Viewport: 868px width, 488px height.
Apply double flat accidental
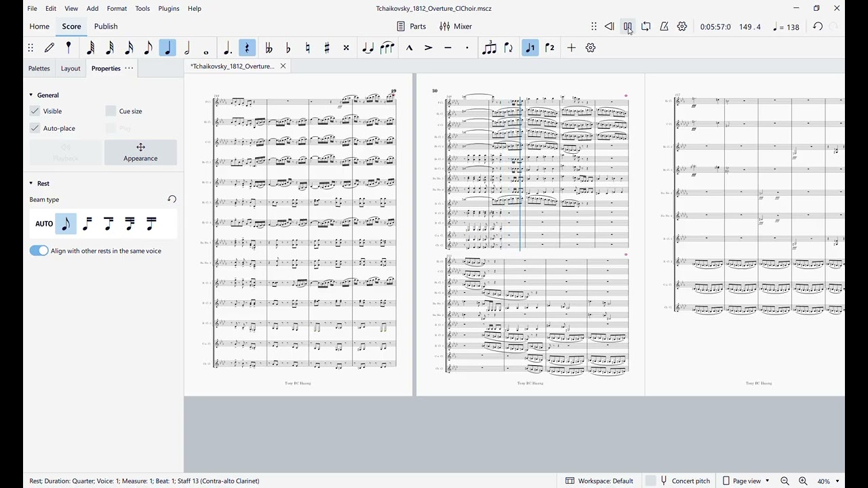point(269,48)
